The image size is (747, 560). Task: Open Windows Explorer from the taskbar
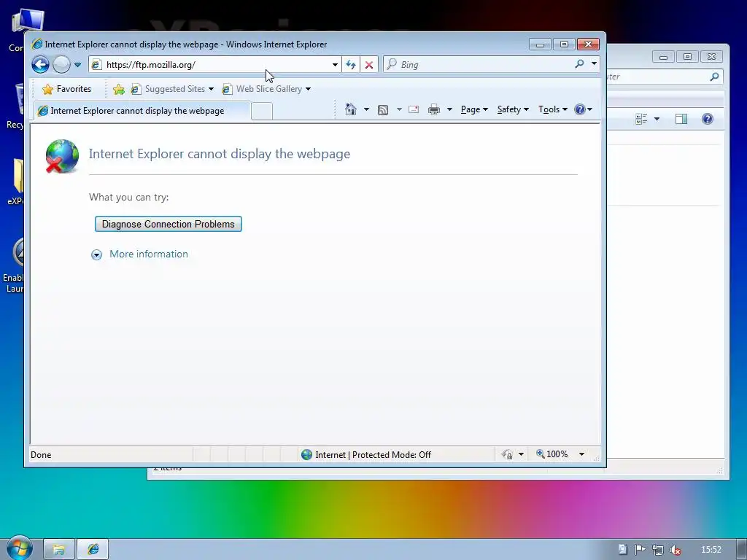coord(58,550)
